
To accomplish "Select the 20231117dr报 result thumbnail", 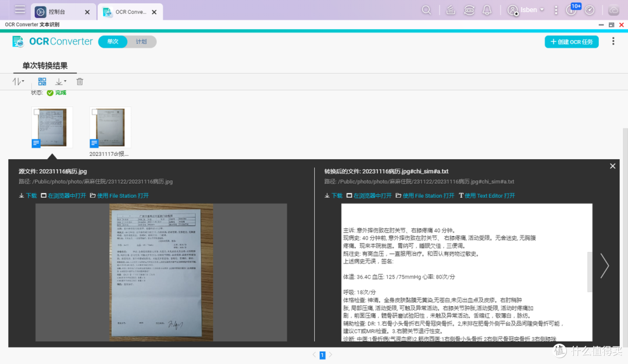I will [x=110, y=127].
